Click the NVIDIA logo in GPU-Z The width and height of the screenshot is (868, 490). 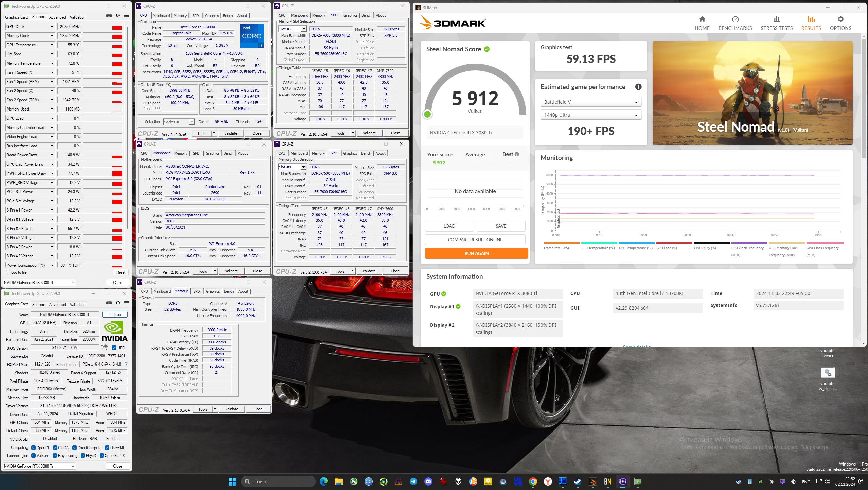114,331
